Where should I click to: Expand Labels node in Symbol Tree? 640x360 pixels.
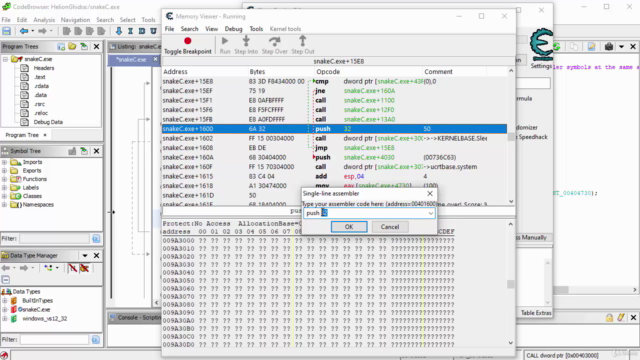click(4, 188)
